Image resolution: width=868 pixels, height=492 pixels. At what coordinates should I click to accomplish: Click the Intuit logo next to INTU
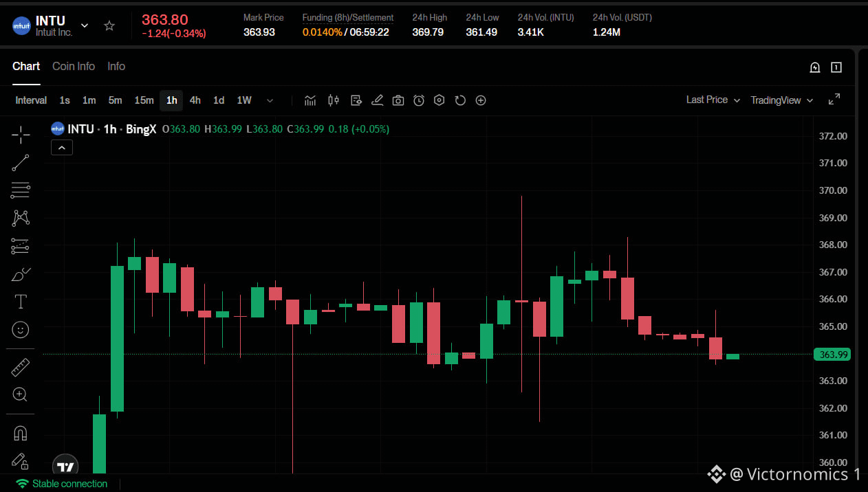[x=21, y=26]
